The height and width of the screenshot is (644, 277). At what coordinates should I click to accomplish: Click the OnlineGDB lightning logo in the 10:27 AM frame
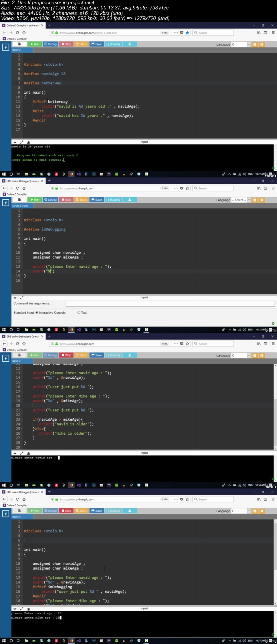[6, 47]
